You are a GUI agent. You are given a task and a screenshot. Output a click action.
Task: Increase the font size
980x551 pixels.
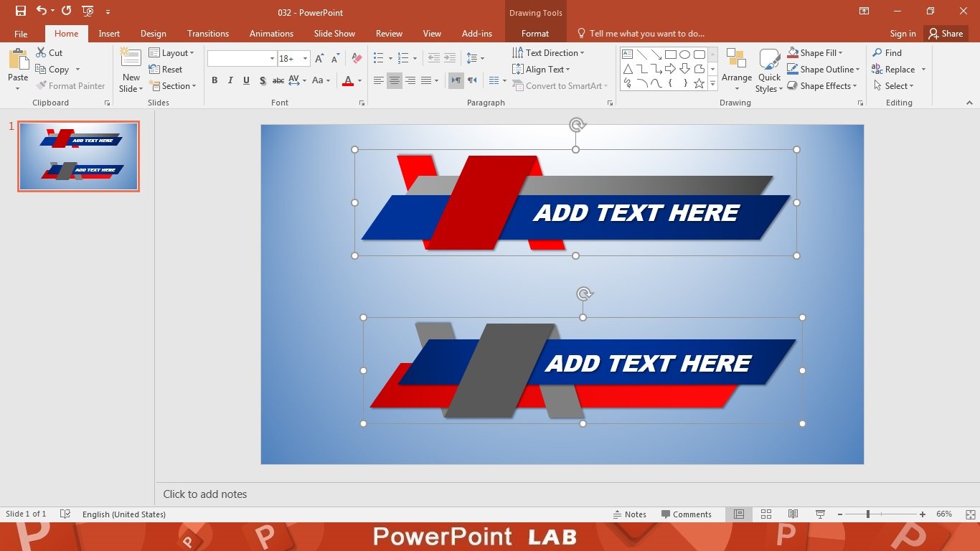(319, 59)
